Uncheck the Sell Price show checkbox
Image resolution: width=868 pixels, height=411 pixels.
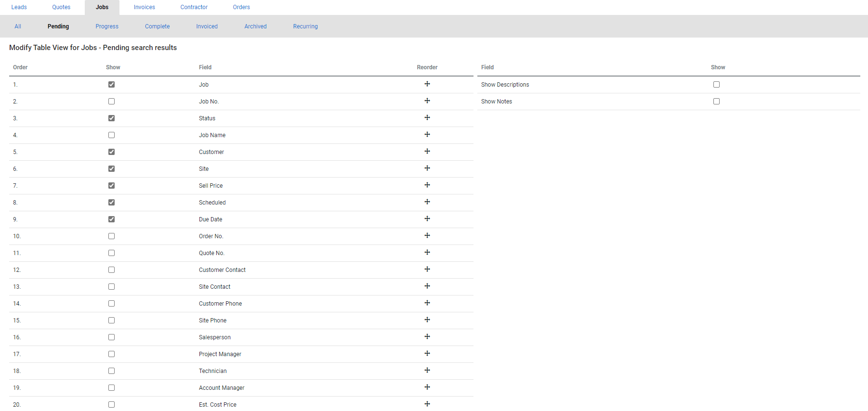pyautogui.click(x=112, y=185)
